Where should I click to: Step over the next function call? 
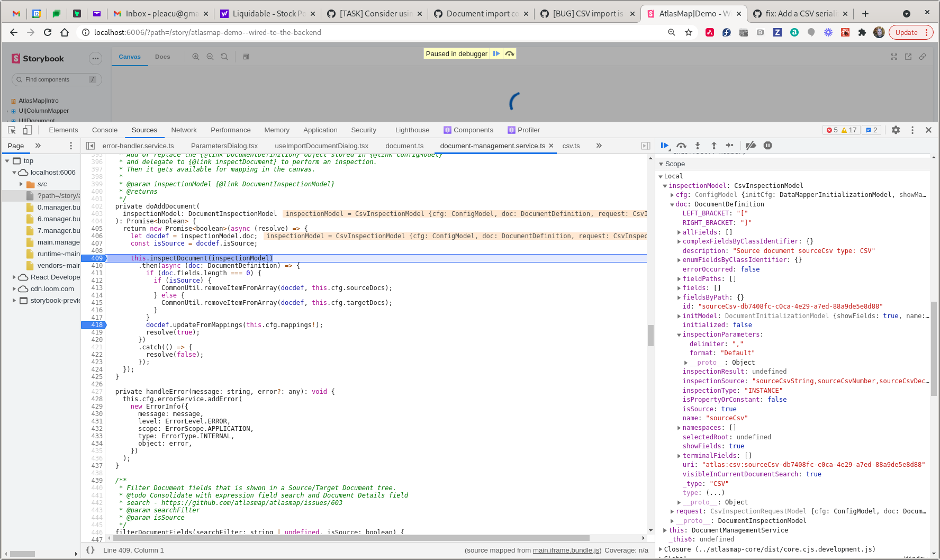click(682, 146)
